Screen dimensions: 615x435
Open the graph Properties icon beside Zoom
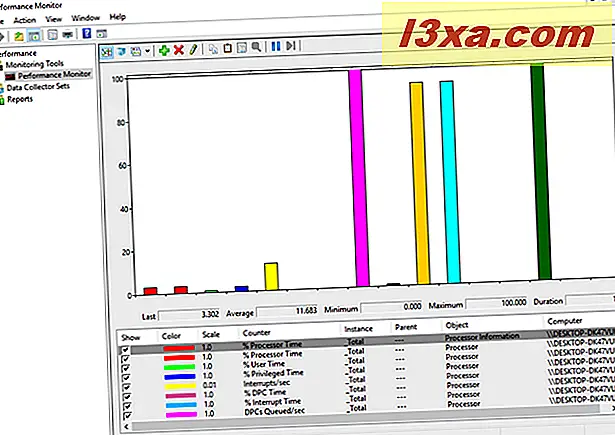pyautogui.click(x=242, y=47)
